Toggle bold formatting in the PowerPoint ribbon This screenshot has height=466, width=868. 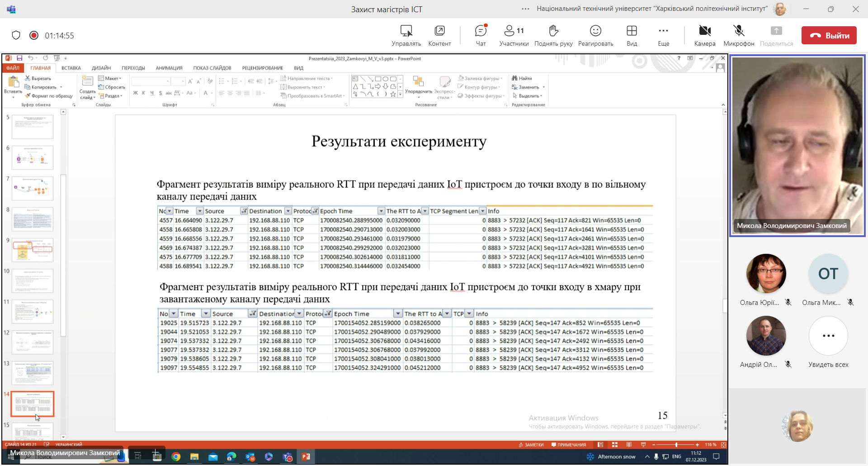point(135,93)
